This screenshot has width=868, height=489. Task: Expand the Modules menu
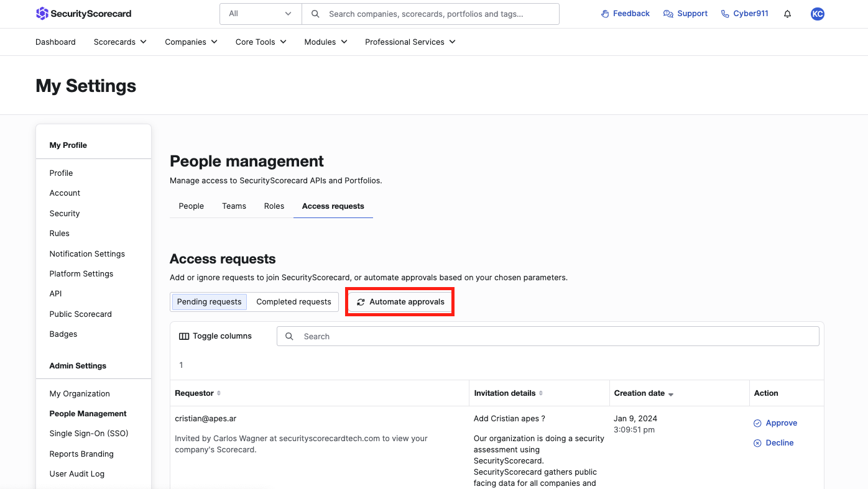coord(326,42)
